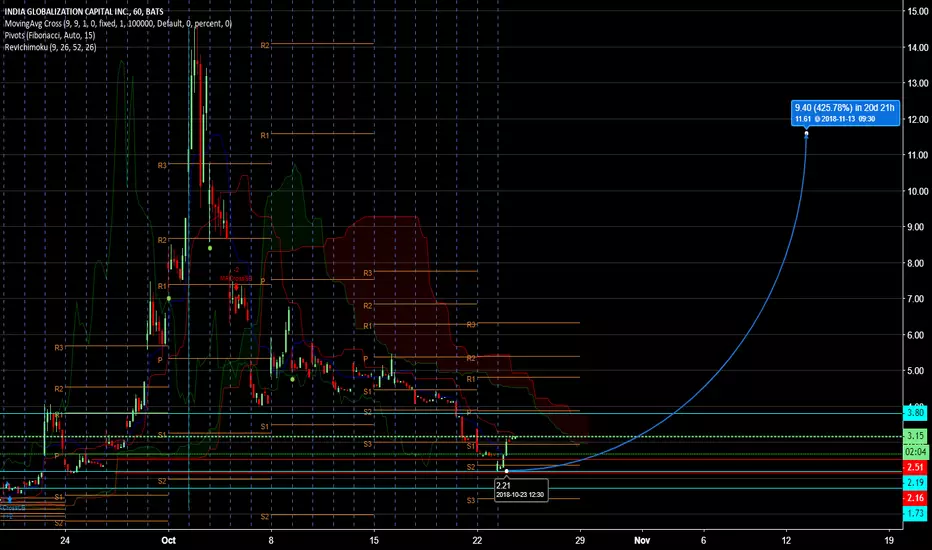Click the 29 date on time axis
This screenshot has height=550, width=932.
pos(580,540)
